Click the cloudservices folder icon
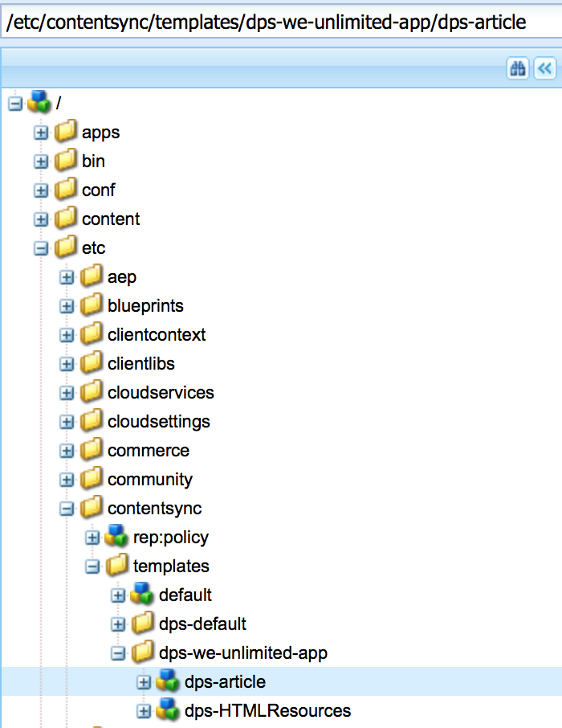This screenshot has width=562, height=728. (x=91, y=391)
